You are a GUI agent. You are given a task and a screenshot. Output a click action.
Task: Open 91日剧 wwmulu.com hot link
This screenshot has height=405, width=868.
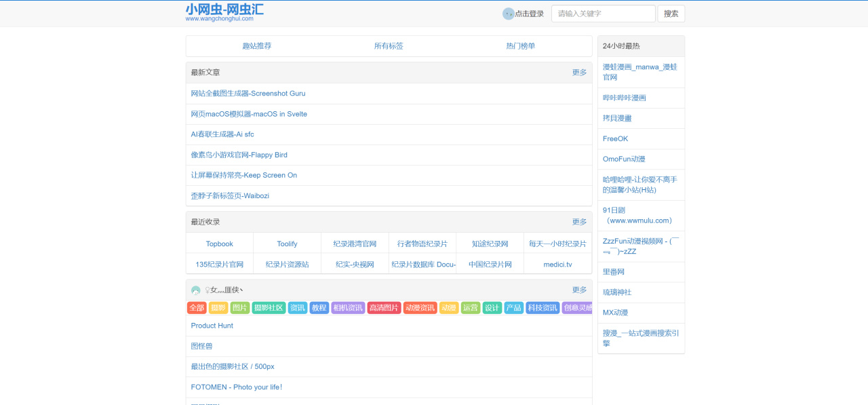point(637,215)
